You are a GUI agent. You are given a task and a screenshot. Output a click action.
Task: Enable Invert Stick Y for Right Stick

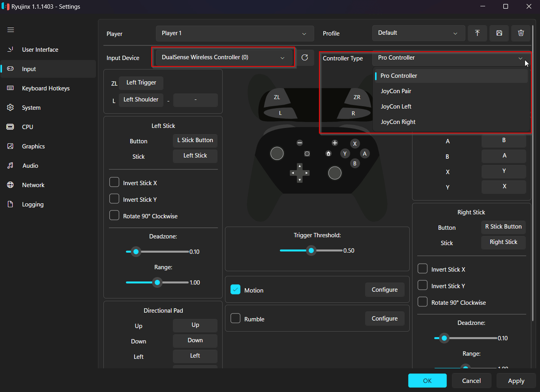coord(422,285)
